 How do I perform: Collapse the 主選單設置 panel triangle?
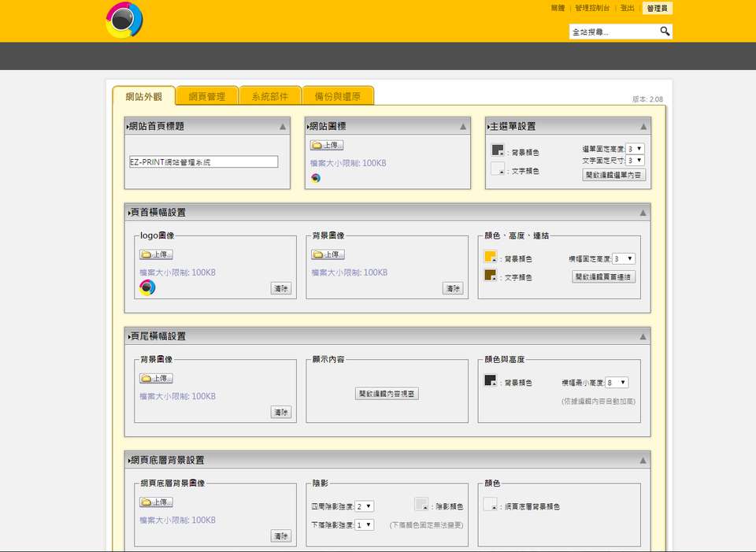[x=643, y=126]
